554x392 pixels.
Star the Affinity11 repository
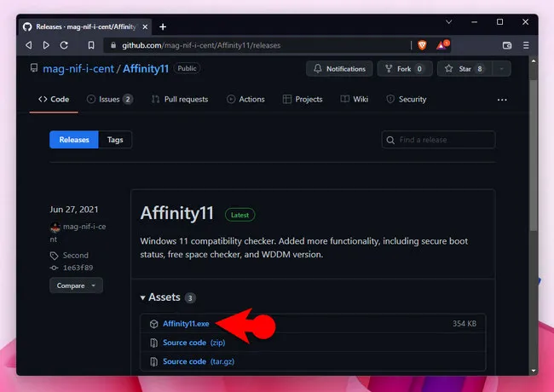click(465, 68)
